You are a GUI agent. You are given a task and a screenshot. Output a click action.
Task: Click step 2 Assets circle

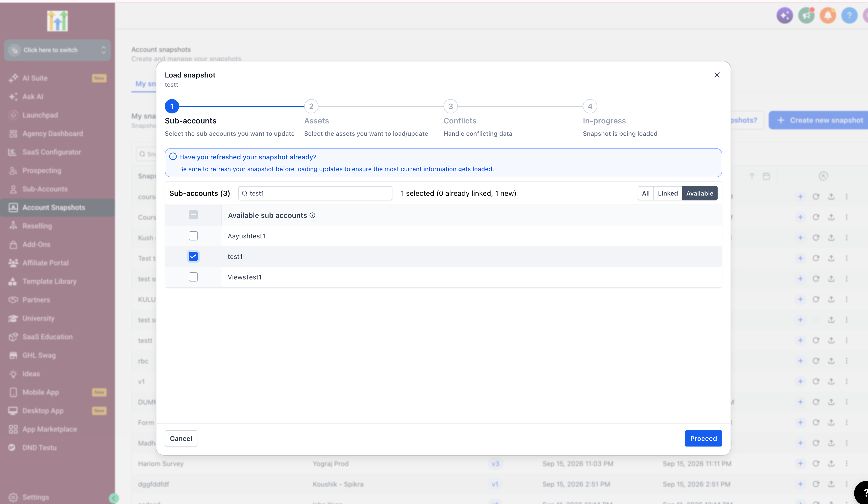point(311,106)
